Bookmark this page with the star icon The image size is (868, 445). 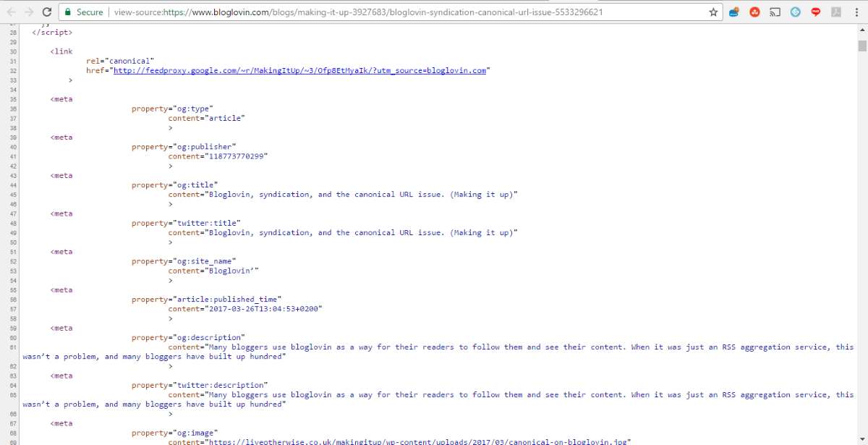713,12
